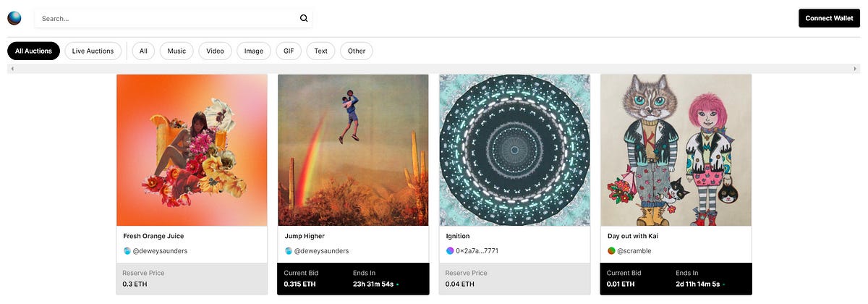The height and width of the screenshot is (304, 868).
Task: Open the @scramble profile link
Action: 634,251
